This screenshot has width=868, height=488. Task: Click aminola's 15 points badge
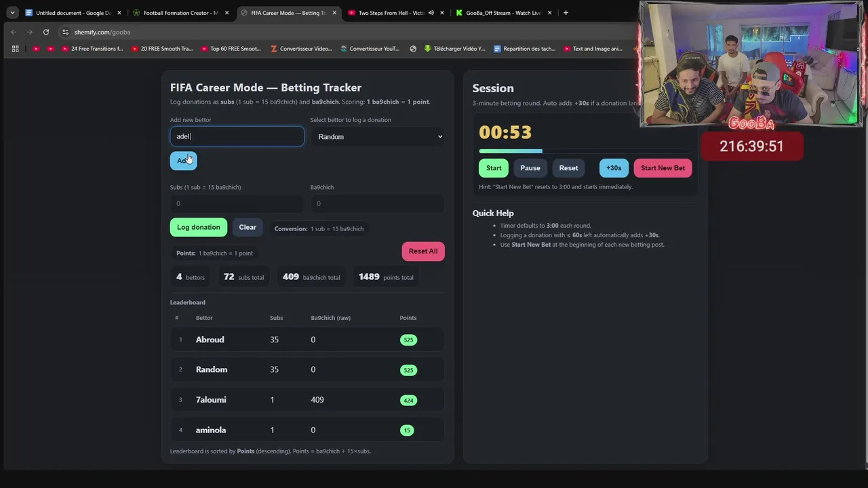[x=407, y=430]
